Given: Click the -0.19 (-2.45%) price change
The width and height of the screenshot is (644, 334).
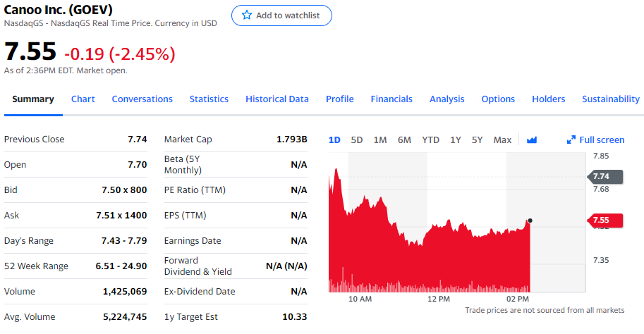Looking at the screenshot, I should pos(119,54).
